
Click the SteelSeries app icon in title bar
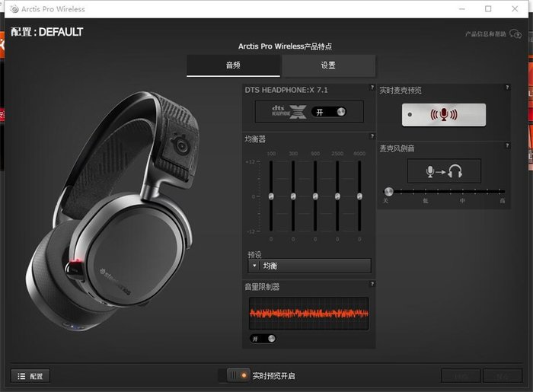click(x=14, y=9)
